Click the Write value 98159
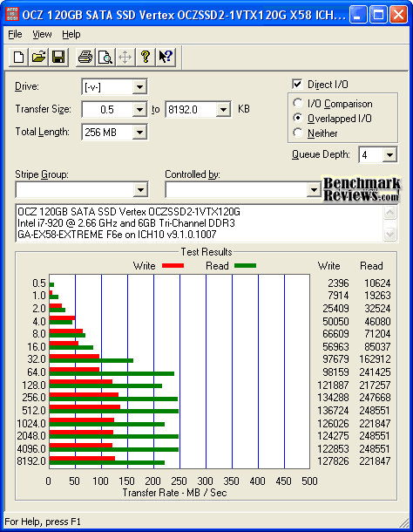413x532 pixels. [335, 372]
